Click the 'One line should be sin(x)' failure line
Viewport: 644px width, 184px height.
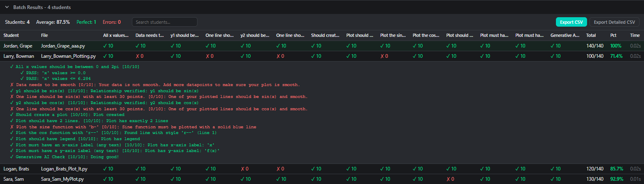(159, 97)
